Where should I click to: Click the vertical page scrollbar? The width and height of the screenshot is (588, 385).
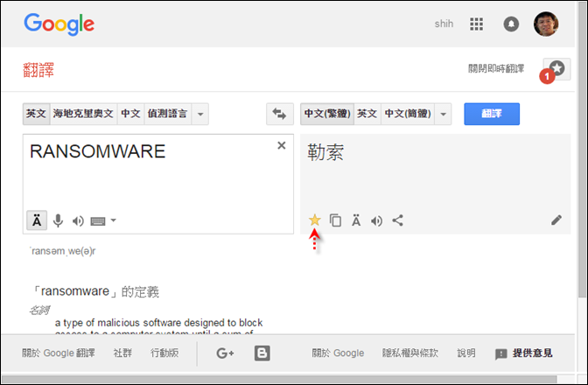pos(582,150)
